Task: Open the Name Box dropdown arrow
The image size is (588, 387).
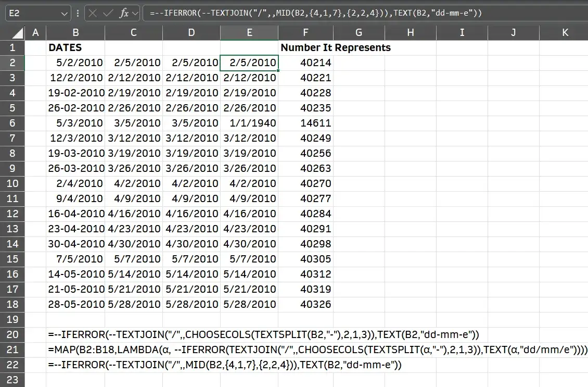Action: (x=64, y=13)
